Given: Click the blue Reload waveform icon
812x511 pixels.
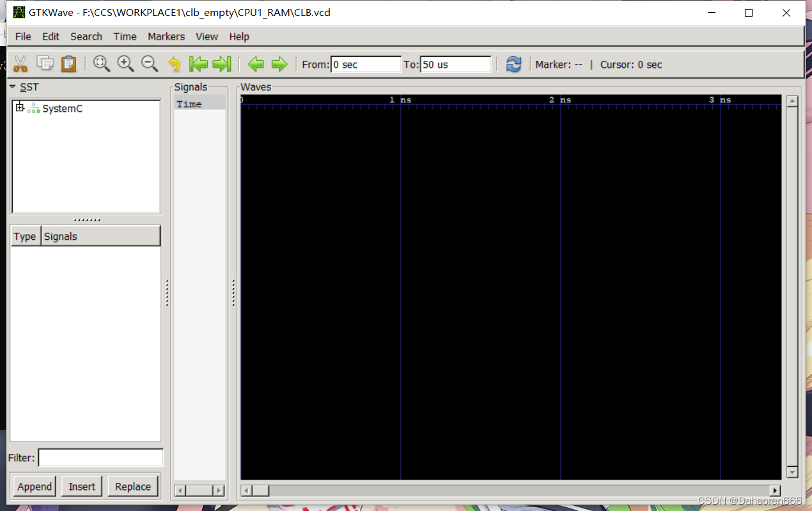Looking at the screenshot, I should 513,64.
